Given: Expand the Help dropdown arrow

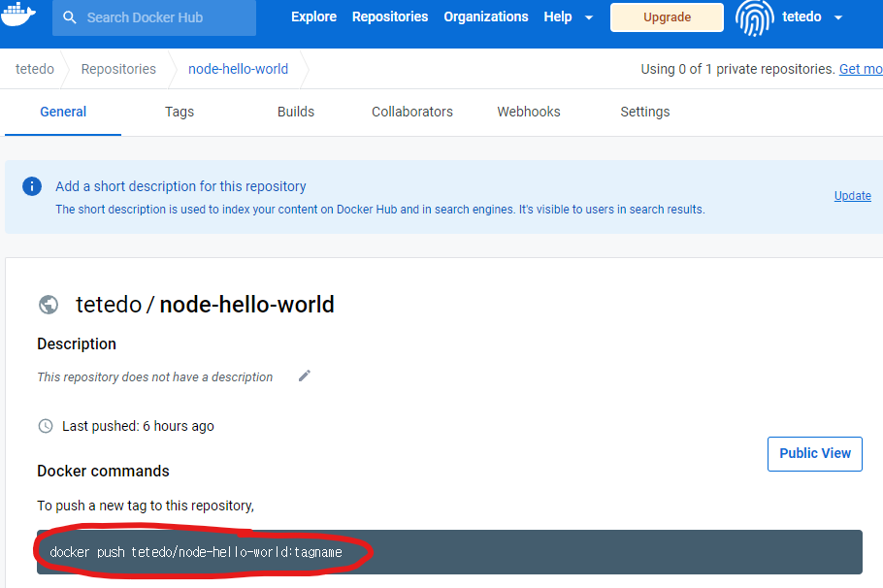Looking at the screenshot, I should (589, 17).
